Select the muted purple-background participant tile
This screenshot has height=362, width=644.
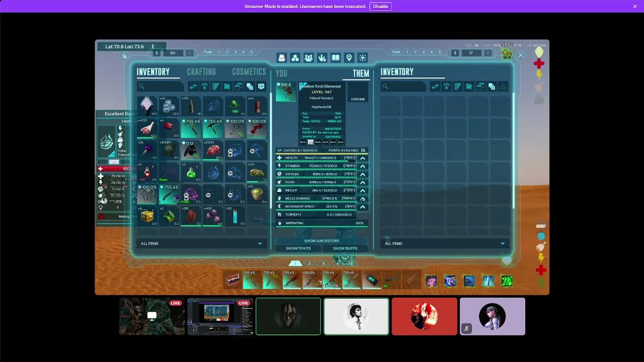(493, 316)
